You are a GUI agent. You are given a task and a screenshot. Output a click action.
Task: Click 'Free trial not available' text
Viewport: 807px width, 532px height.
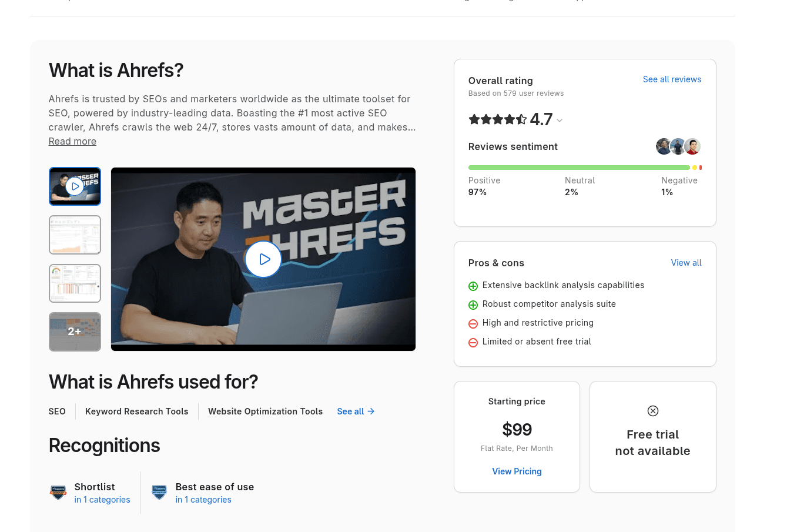(x=652, y=443)
